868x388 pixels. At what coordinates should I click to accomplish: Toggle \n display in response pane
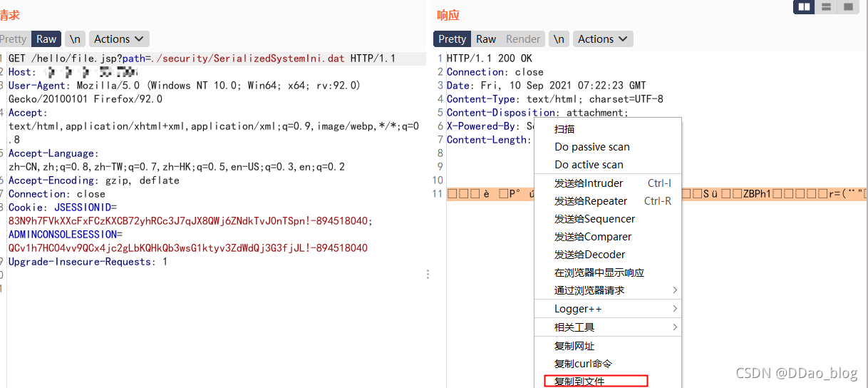559,39
